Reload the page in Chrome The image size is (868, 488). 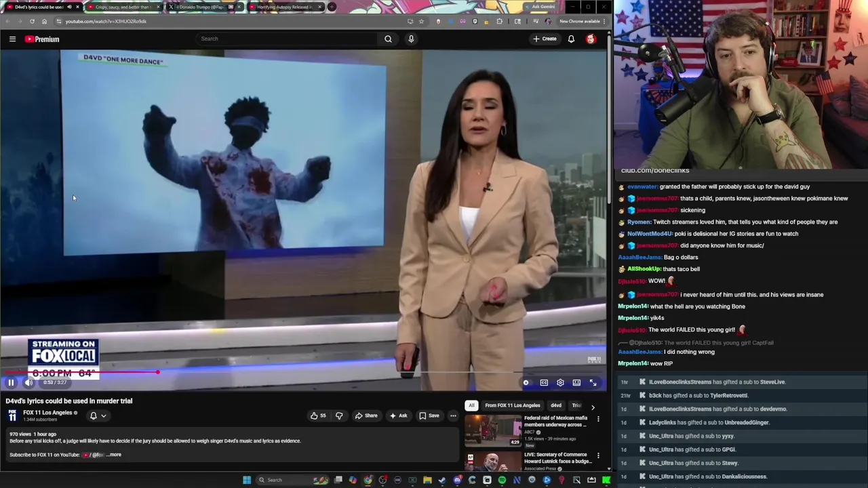point(32,21)
